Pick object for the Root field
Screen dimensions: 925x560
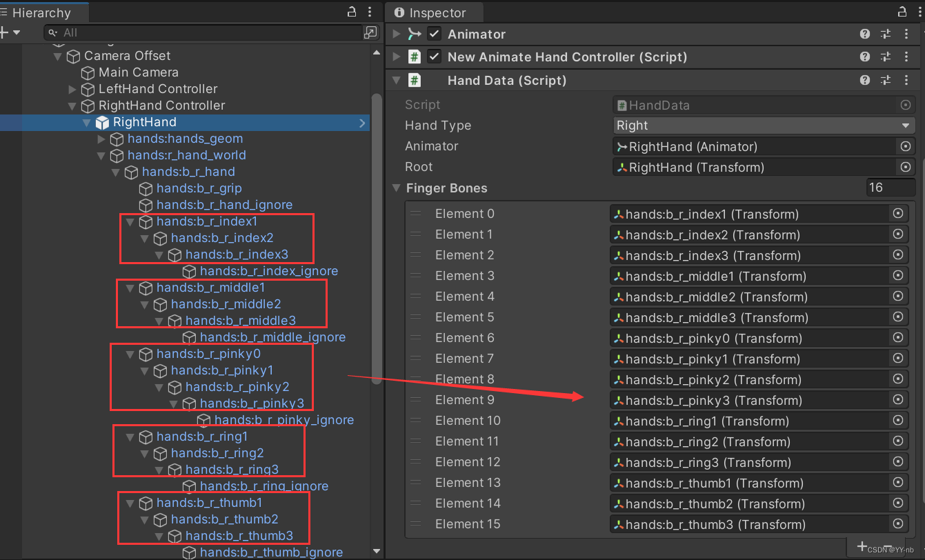click(x=905, y=167)
